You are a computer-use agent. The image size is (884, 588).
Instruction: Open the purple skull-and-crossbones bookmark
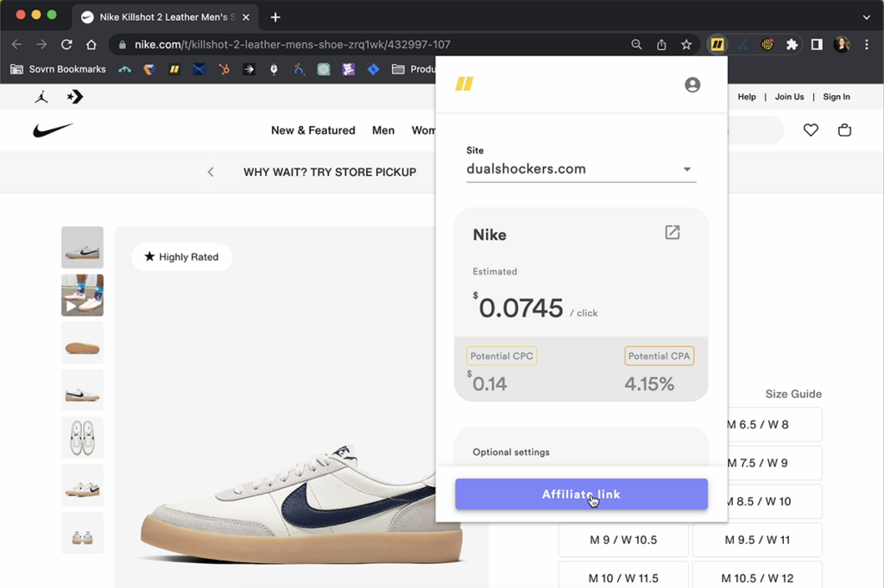coord(349,69)
